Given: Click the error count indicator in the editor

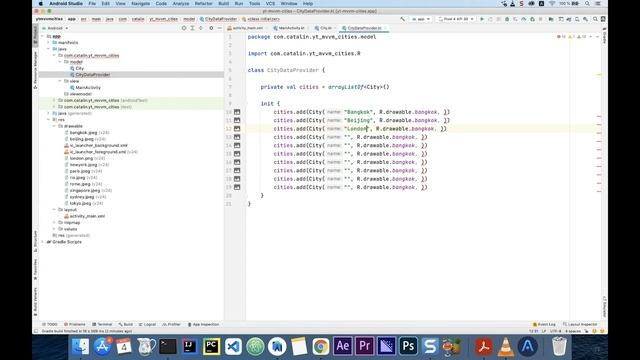Looking at the screenshot, I should pos(561,37).
